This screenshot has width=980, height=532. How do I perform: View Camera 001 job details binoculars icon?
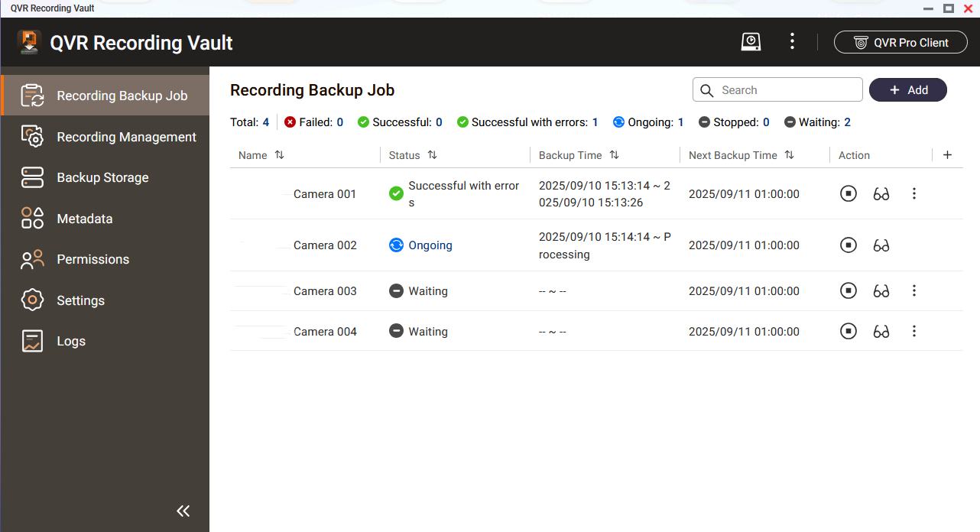(x=881, y=194)
